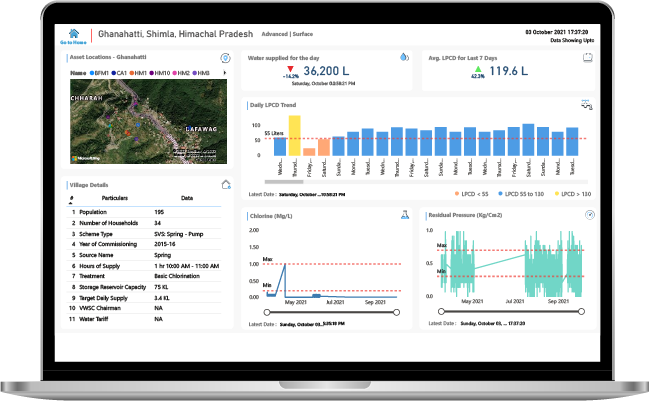649x401 pixels.
Task: Toggle the BFM1 legend item on the map
Action: point(100,73)
